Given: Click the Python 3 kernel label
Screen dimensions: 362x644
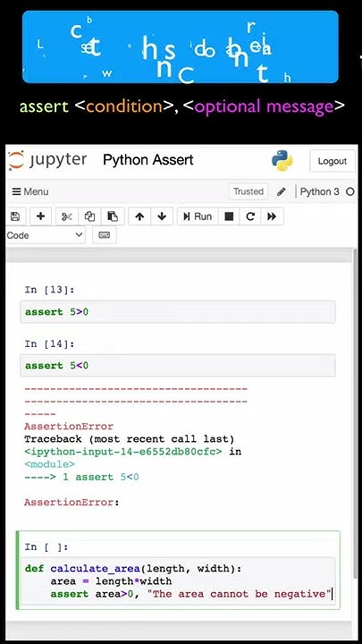Looking at the screenshot, I should 320,191.
